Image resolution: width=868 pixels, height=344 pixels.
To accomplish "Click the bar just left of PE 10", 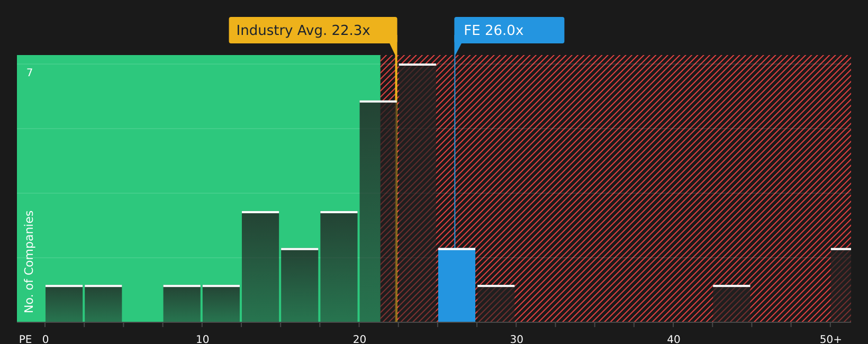I will point(182,304).
